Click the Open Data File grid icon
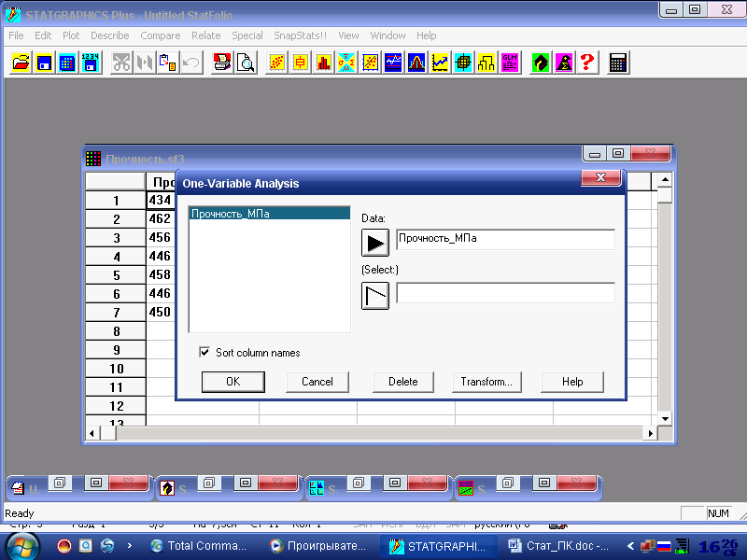The width and height of the screenshot is (747, 560). tap(67, 63)
